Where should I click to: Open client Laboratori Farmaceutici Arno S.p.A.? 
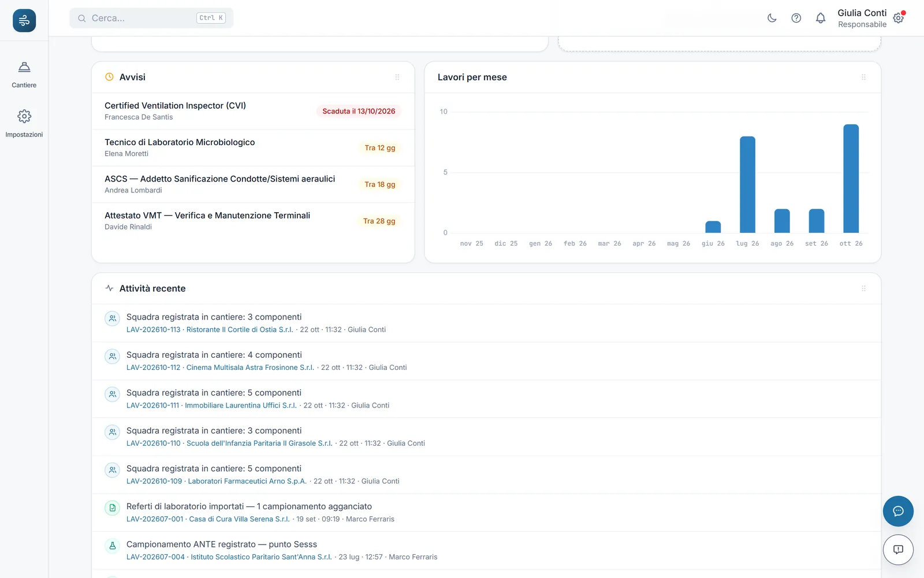(247, 481)
